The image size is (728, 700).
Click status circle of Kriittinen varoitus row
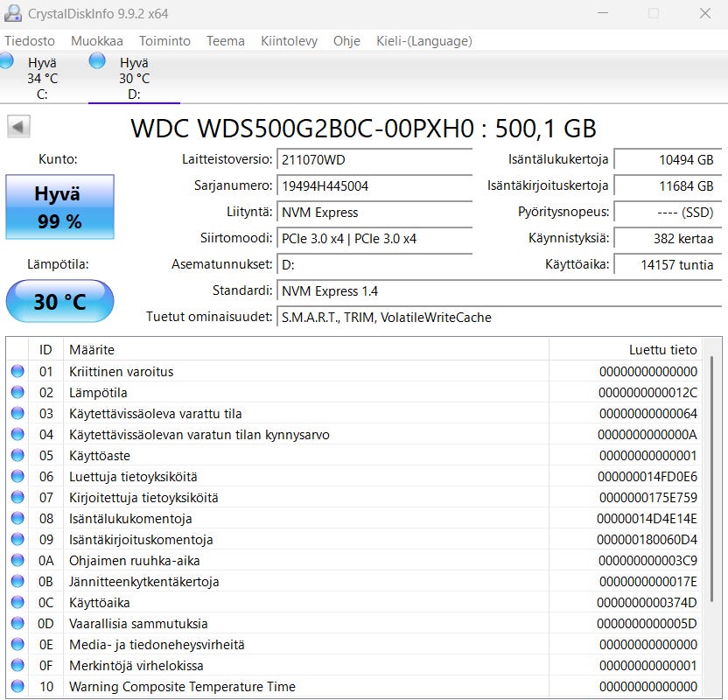point(17,371)
